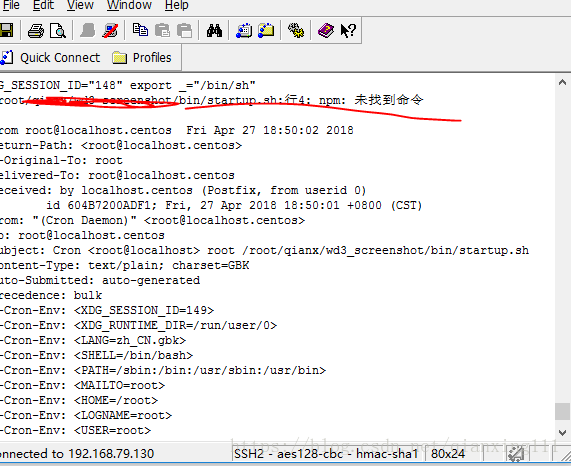Click the 'X-Original-To: root' line
571x466 pixels.
tap(61, 160)
